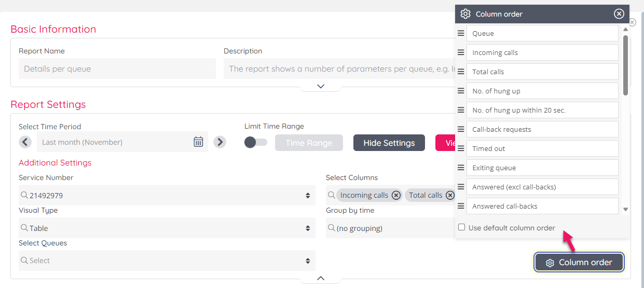
Task: Go to next time period arrow
Action: click(220, 142)
